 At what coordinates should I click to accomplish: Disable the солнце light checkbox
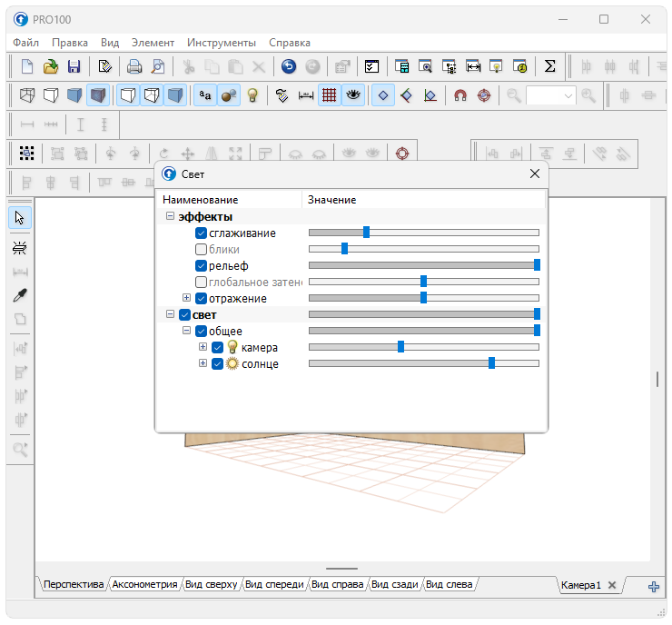(217, 364)
